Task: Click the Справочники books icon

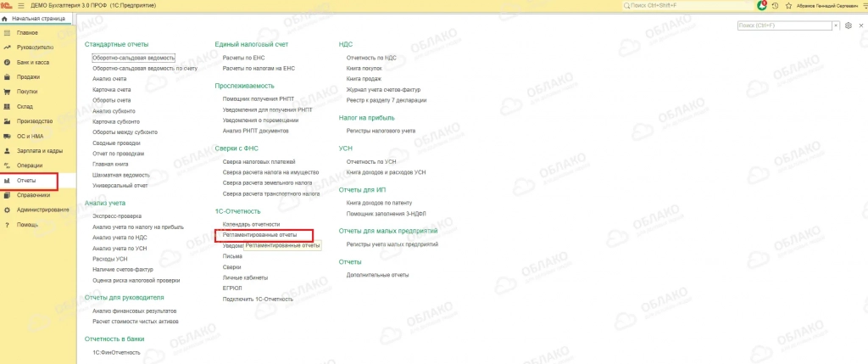Action: click(x=7, y=195)
